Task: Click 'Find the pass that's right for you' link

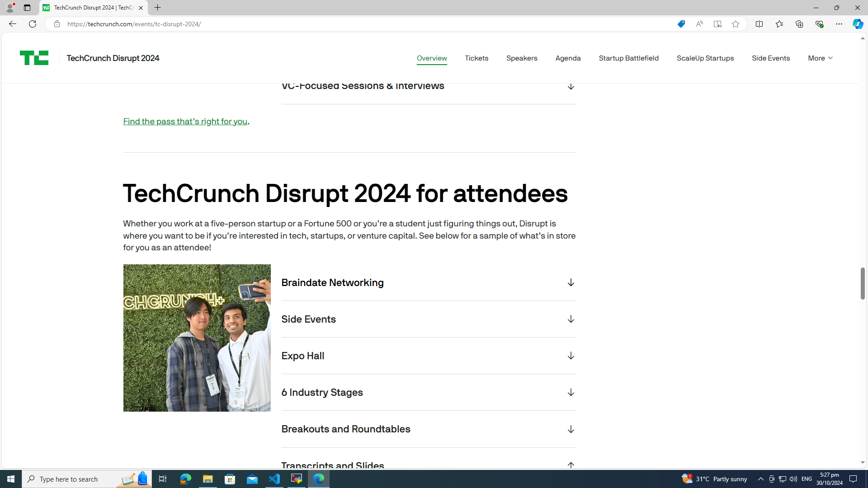Action: click(185, 121)
